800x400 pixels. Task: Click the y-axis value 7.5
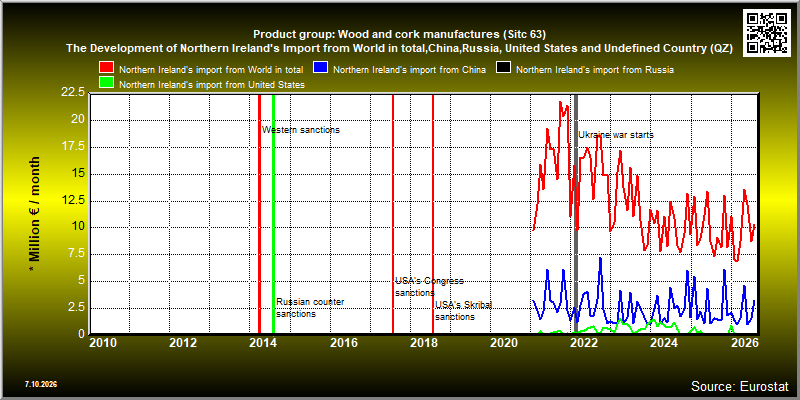(76, 254)
